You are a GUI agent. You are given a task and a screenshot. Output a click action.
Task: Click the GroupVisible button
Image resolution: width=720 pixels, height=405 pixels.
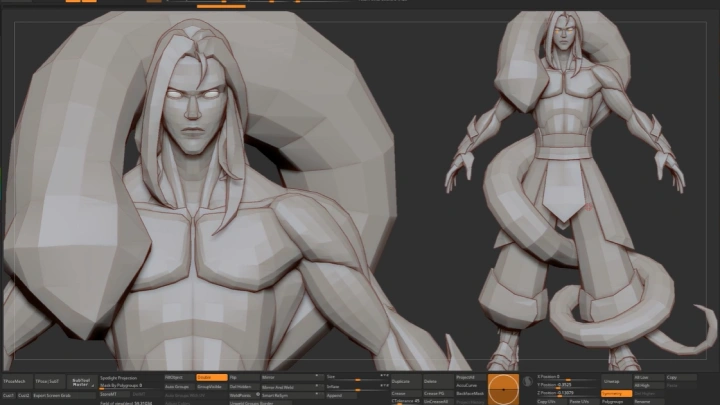[212, 387]
